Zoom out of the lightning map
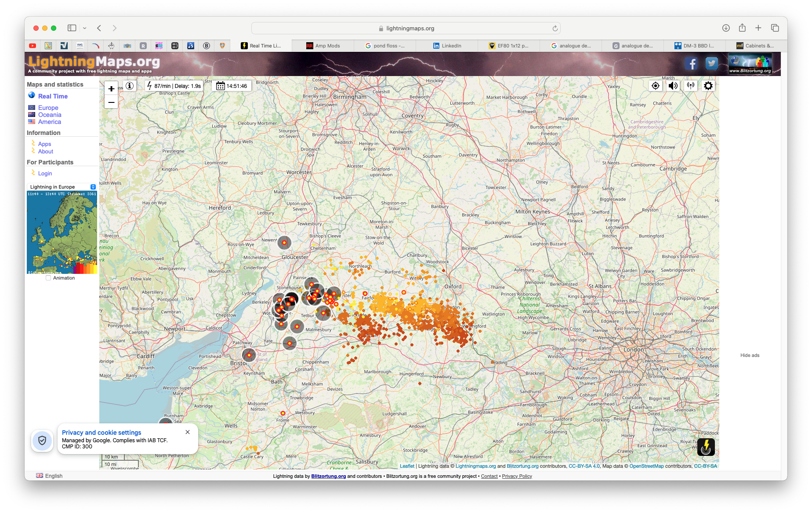The height and width of the screenshot is (513, 812). [111, 102]
